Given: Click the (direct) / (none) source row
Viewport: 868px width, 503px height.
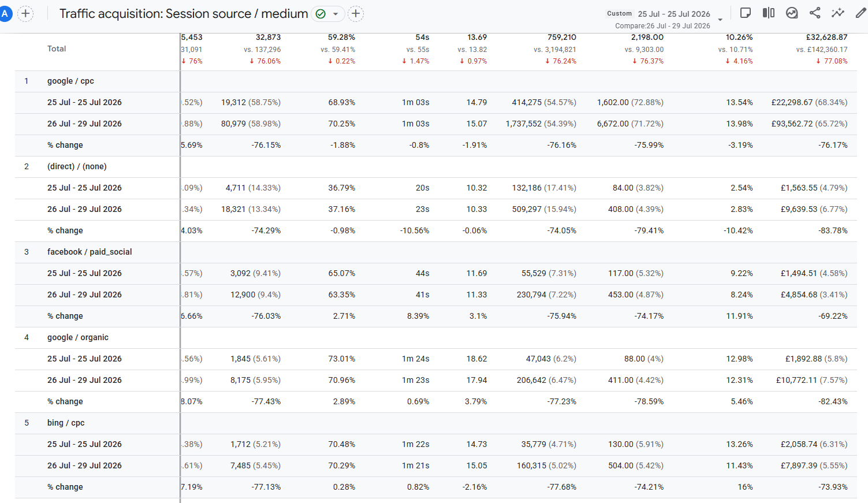Looking at the screenshot, I should pos(435,167).
